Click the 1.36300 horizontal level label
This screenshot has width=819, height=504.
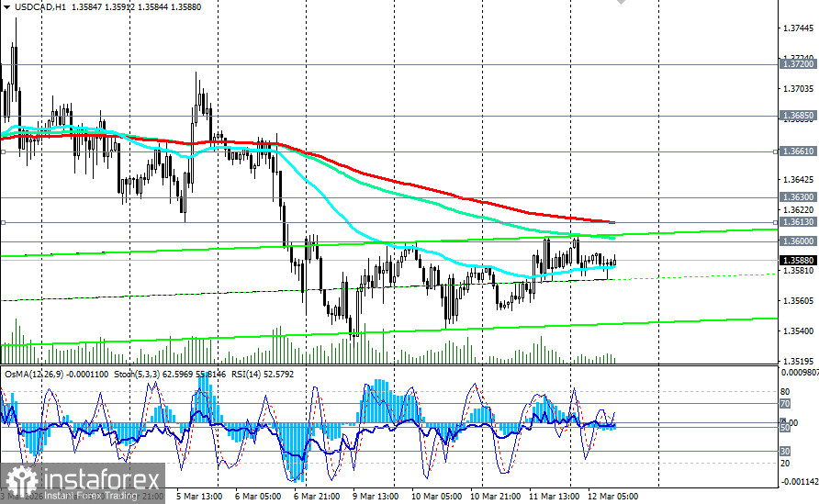[x=798, y=196]
